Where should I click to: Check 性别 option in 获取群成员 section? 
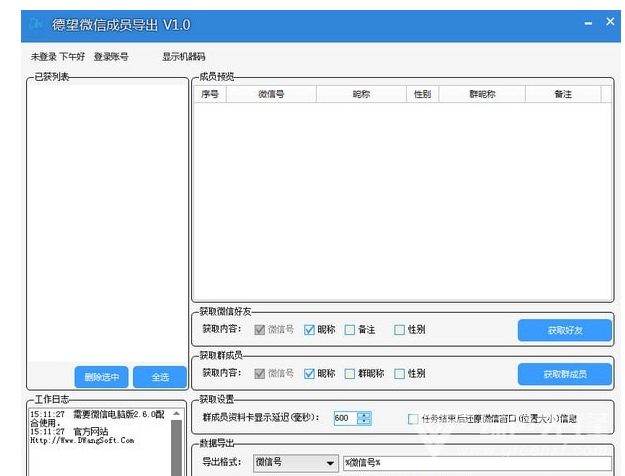point(399,374)
